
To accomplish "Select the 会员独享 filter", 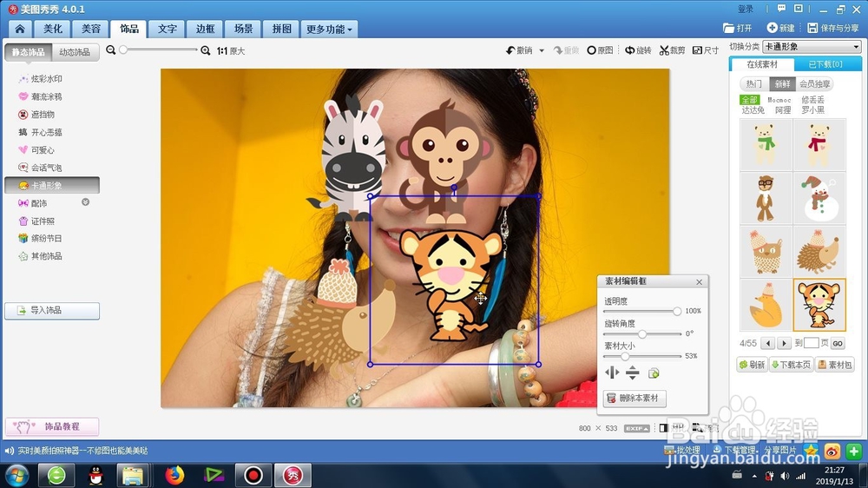I will click(815, 83).
